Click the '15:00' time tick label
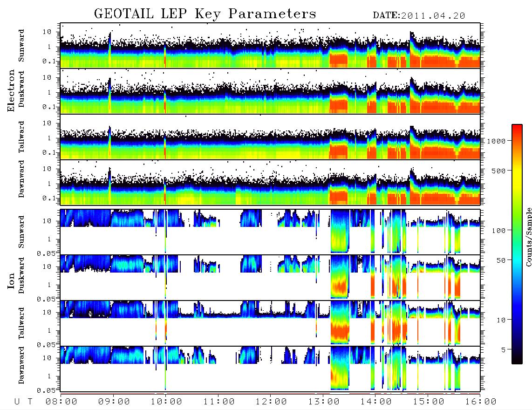This screenshot has width=532, height=410. click(429, 402)
